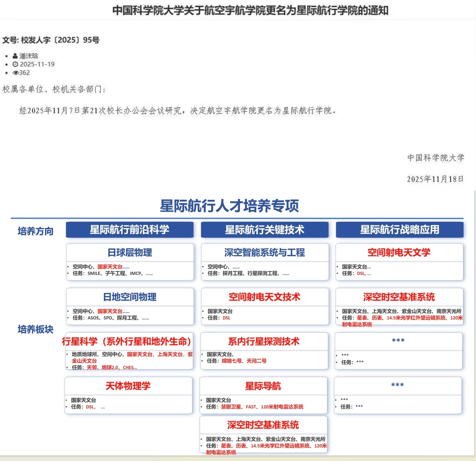Screen dimensions: 476x461
Task: Click the eye icon showing 362 views
Action: pos(16,72)
